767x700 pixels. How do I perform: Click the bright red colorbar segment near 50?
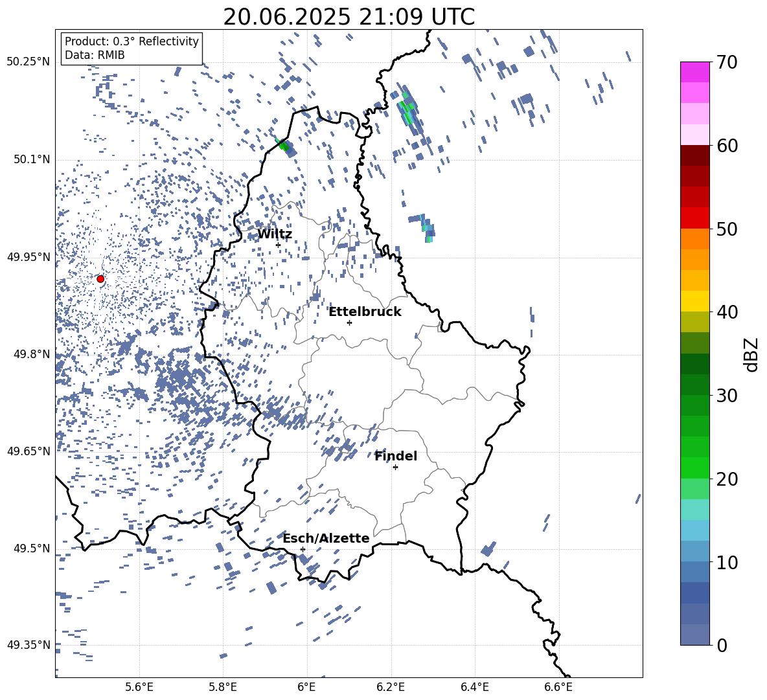[x=694, y=218]
